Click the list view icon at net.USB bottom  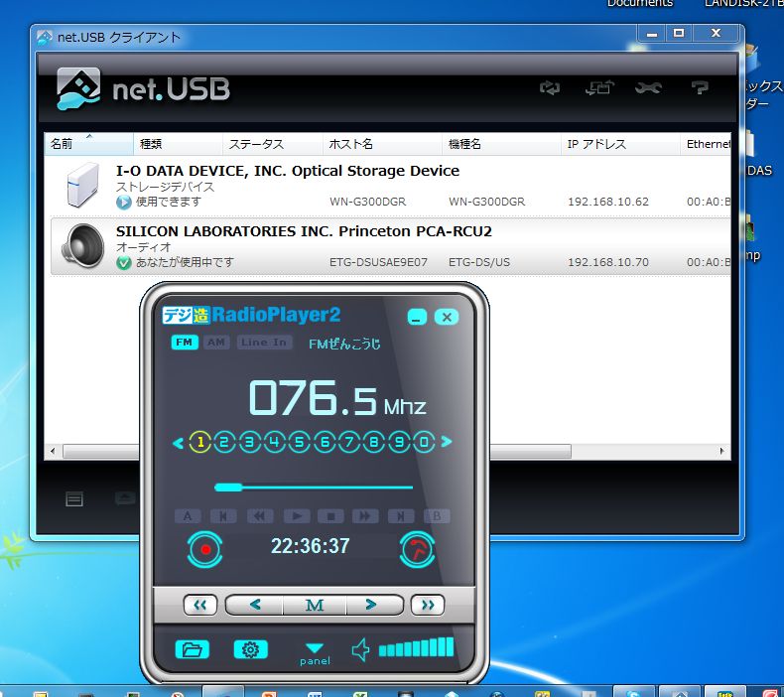[x=74, y=498]
